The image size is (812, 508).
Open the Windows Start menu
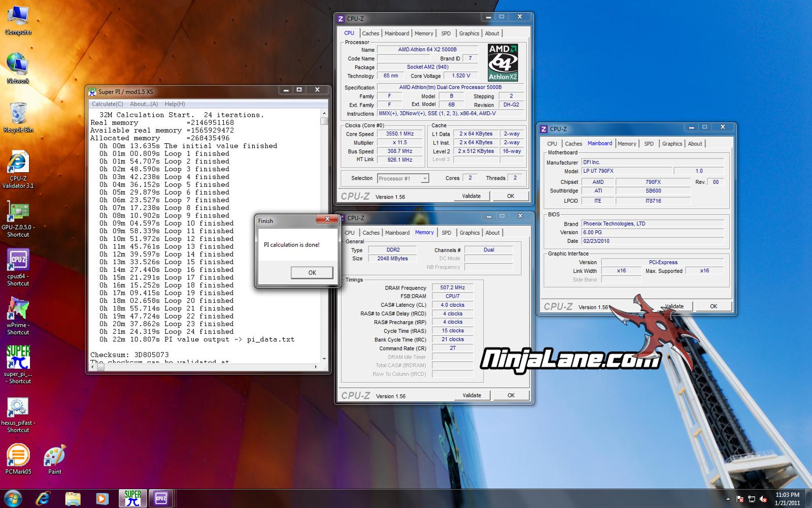point(13,498)
